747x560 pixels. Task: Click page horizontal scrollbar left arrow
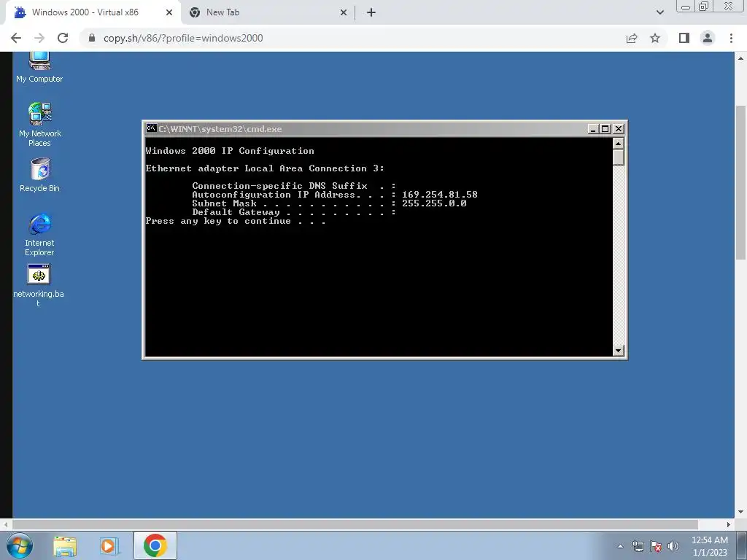6,525
